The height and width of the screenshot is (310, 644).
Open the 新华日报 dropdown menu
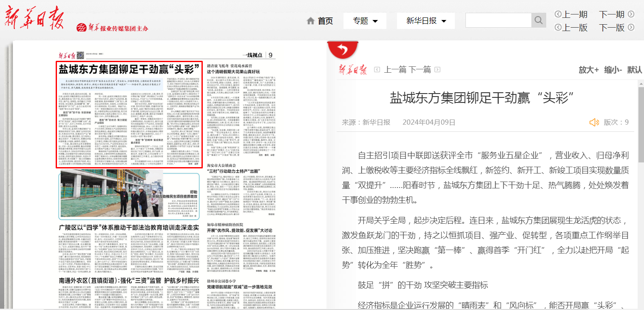426,21
